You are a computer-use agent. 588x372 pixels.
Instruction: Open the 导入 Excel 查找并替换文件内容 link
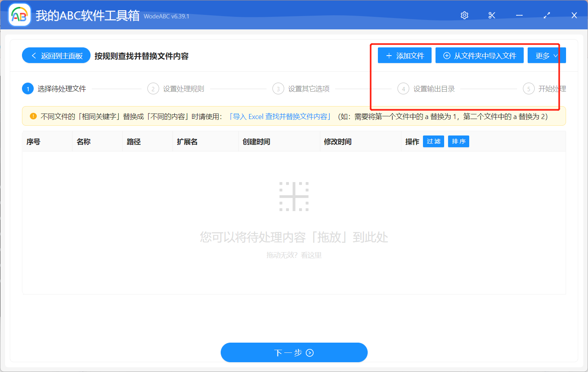[x=280, y=116]
